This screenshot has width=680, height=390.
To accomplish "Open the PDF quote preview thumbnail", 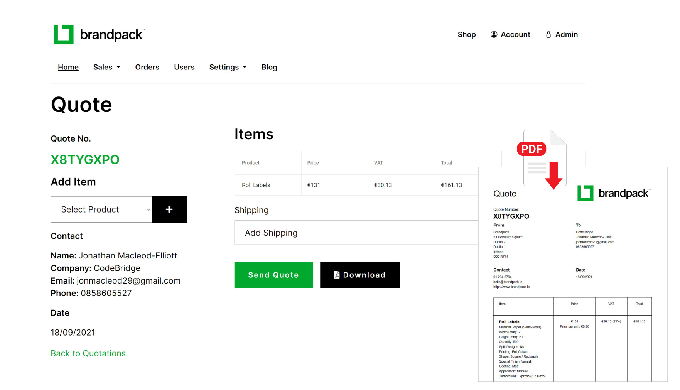I will [573, 275].
